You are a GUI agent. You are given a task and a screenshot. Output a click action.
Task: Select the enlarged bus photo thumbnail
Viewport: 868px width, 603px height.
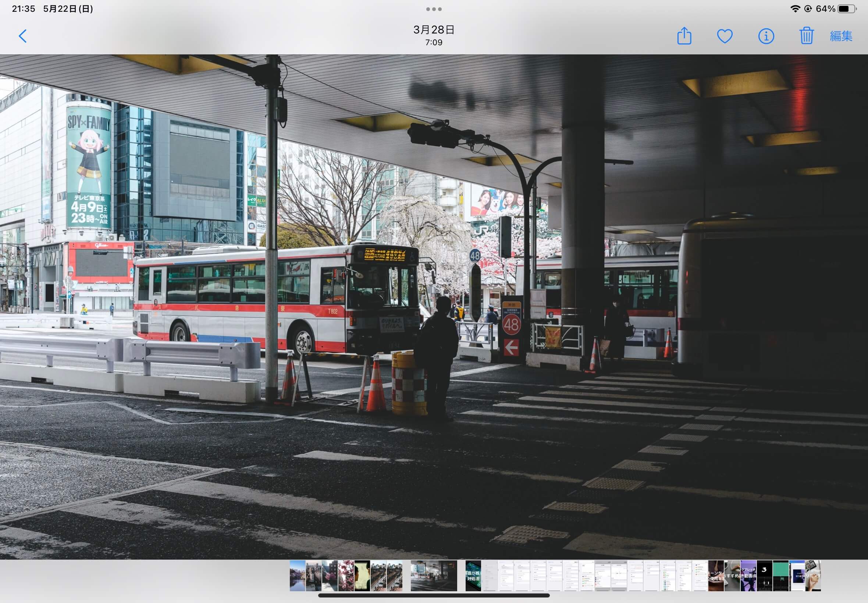point(434,576)
